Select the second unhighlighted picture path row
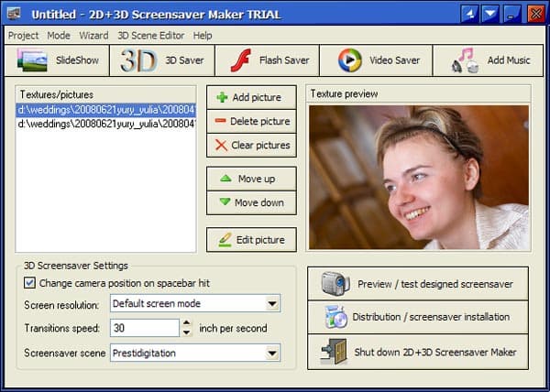Image resolution: width=550 pixels, height=392 pixels. pos(106,124)
